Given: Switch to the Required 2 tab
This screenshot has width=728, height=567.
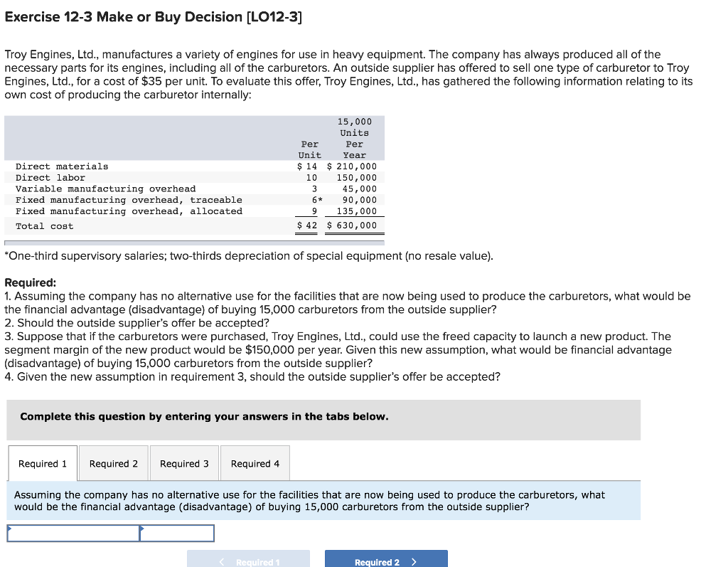Looking at the screenshot, I should (x=113, y=463).
